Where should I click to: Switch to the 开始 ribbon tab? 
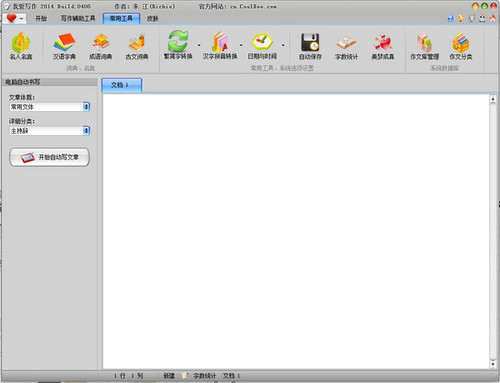point(41,19)
